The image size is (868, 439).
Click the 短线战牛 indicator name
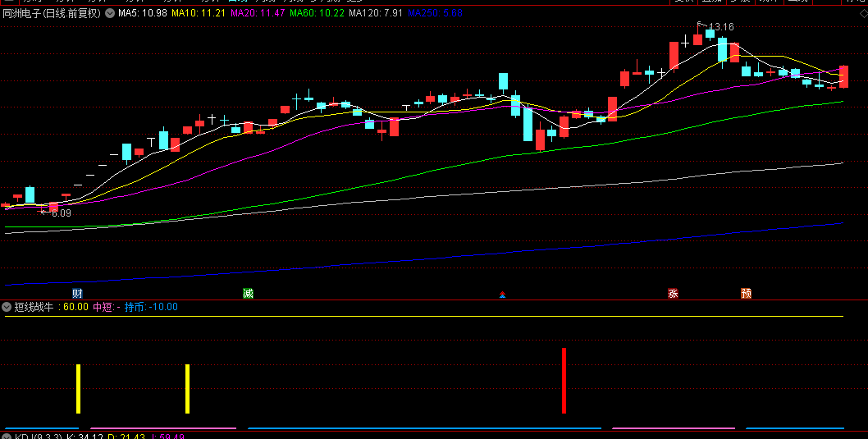tap(34, 307)
